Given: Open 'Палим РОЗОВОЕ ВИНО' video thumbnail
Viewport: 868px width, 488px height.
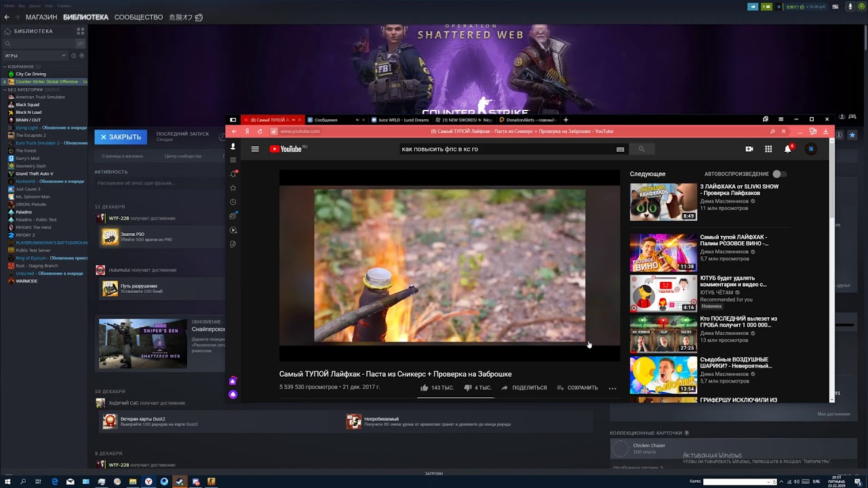Looking at the screenshot, I should [x=663, y=252].
